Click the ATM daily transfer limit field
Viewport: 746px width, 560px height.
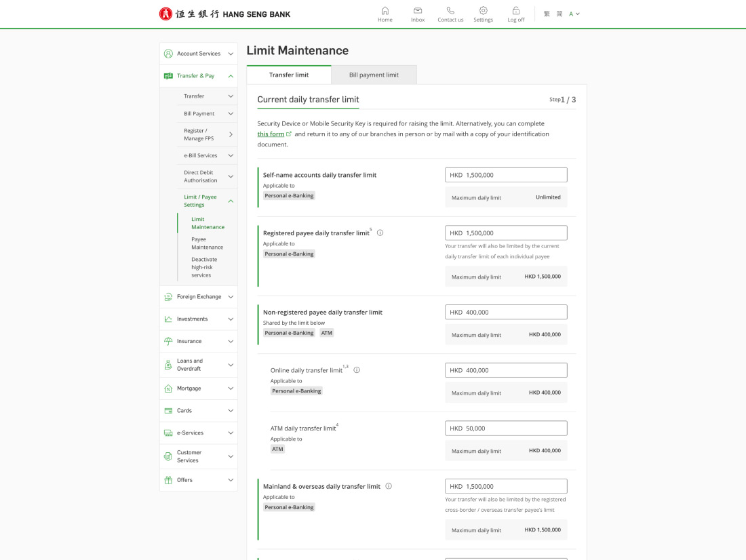click(x=506, y=428)
